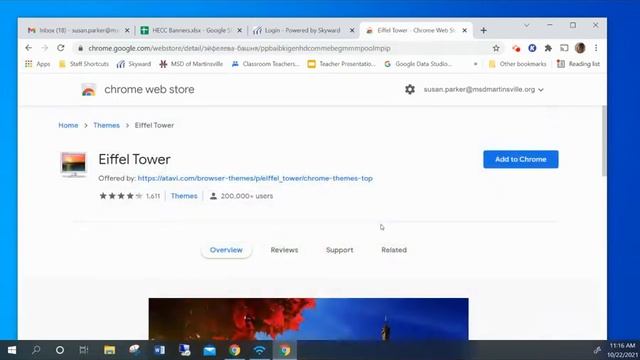The image size is (640, 360).
Task: Select the Overview tab
Action: [x=226, y=250]
